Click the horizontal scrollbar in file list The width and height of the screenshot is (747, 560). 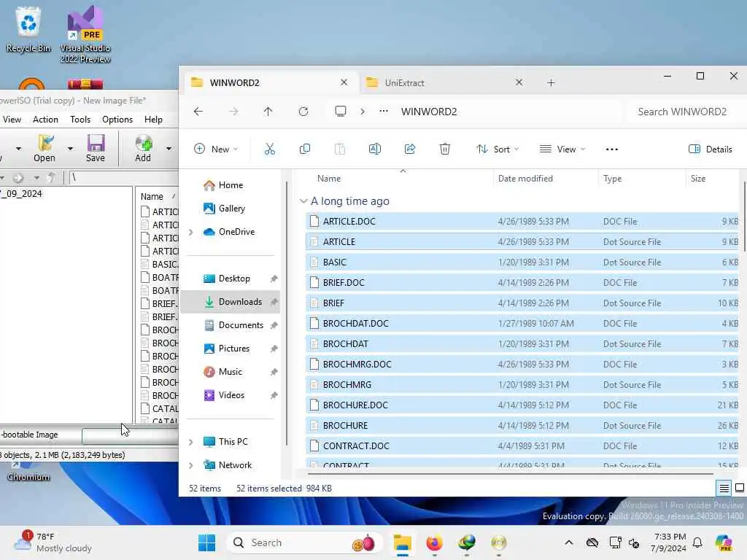coord(510,474)
